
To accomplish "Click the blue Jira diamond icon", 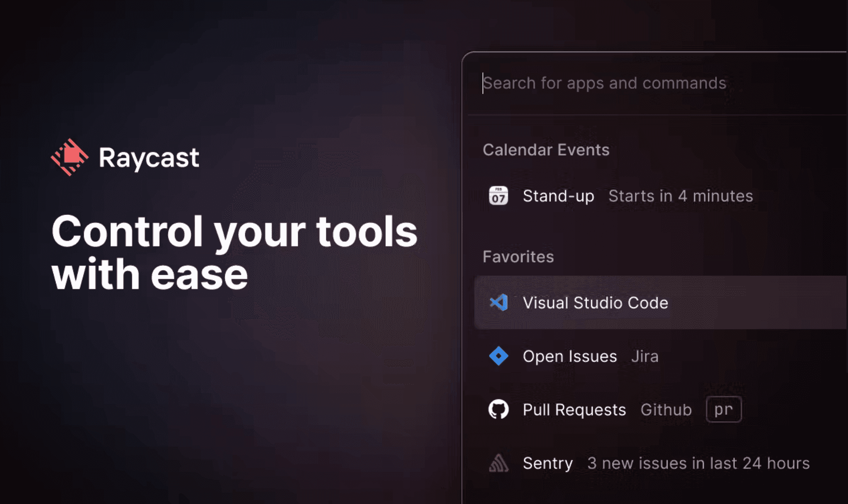I will coord(499,356).
